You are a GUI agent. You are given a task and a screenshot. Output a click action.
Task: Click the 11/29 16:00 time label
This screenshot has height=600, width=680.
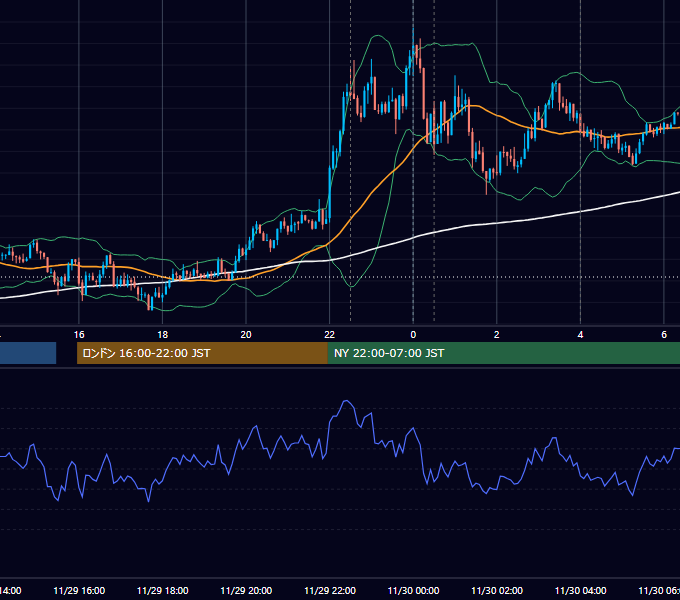pyautogui.click(x=79, y=590)
